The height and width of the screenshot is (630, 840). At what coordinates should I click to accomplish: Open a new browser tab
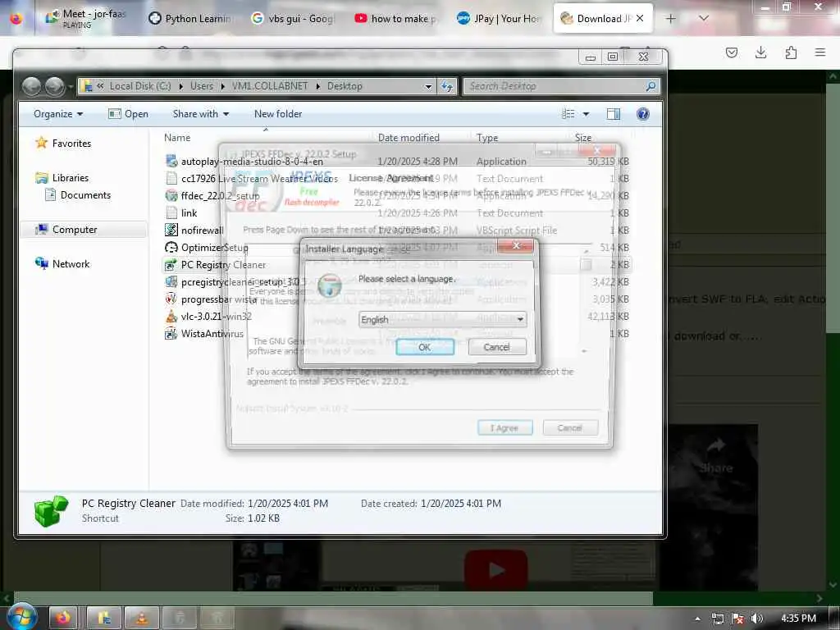[670, 18]
